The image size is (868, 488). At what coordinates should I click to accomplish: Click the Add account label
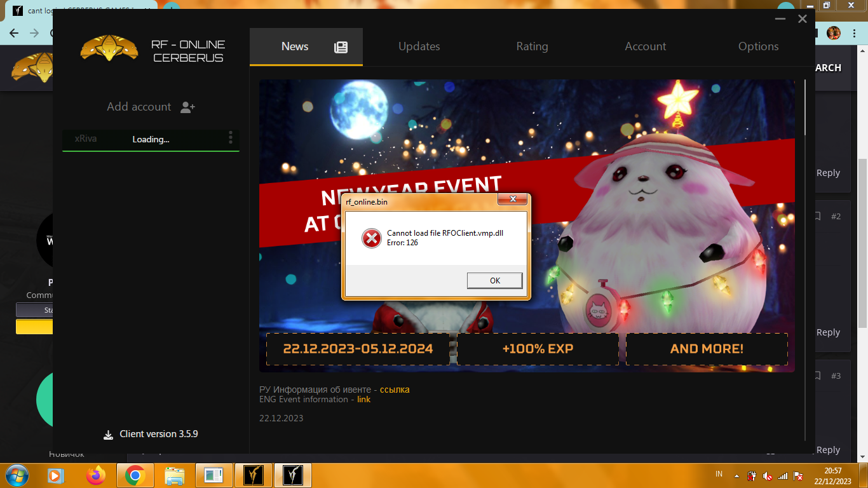[x=139, y=107]
